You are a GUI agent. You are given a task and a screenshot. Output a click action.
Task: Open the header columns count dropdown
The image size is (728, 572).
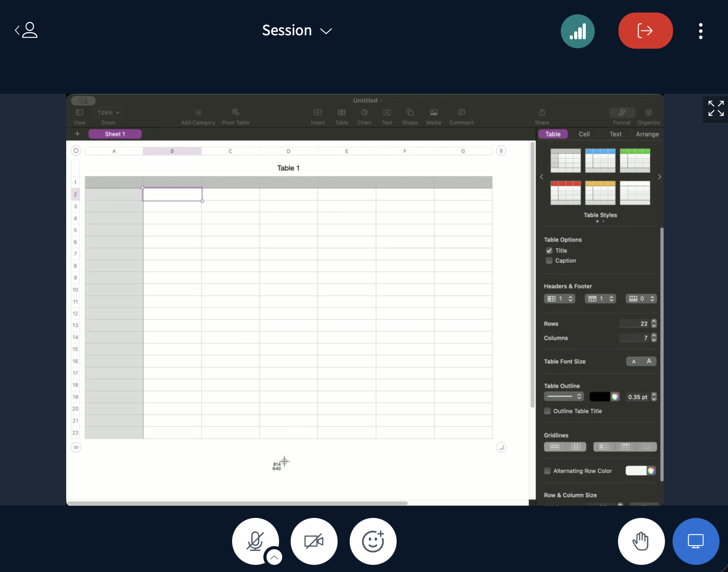(559, 299)
